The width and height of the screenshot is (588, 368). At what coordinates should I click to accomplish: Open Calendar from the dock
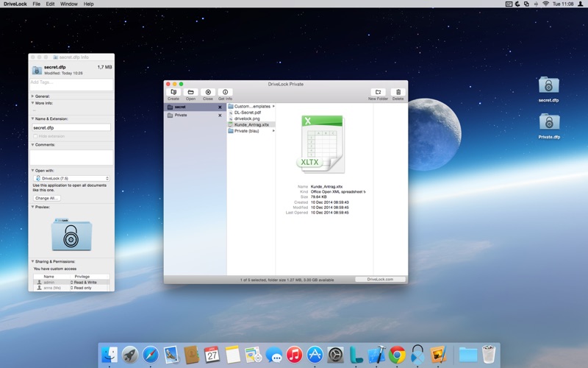point(212,355)
